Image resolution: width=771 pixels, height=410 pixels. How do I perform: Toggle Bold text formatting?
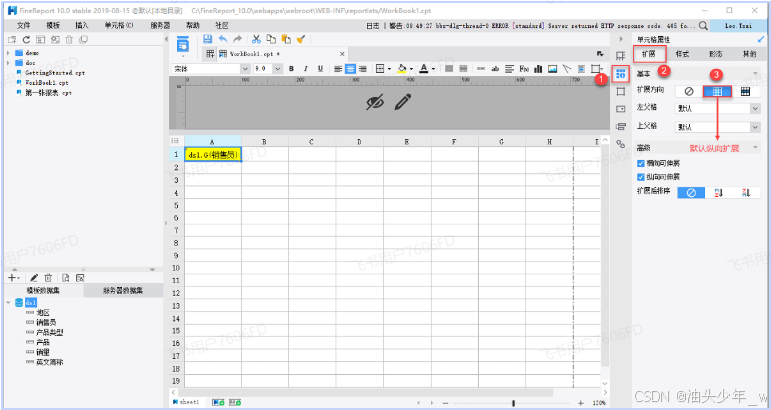291,69
